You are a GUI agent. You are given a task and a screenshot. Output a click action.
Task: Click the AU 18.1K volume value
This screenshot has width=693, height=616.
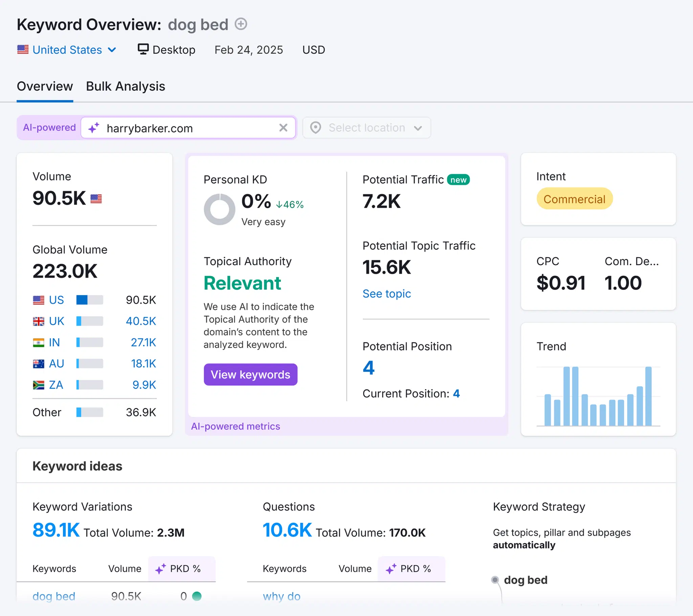143,364
